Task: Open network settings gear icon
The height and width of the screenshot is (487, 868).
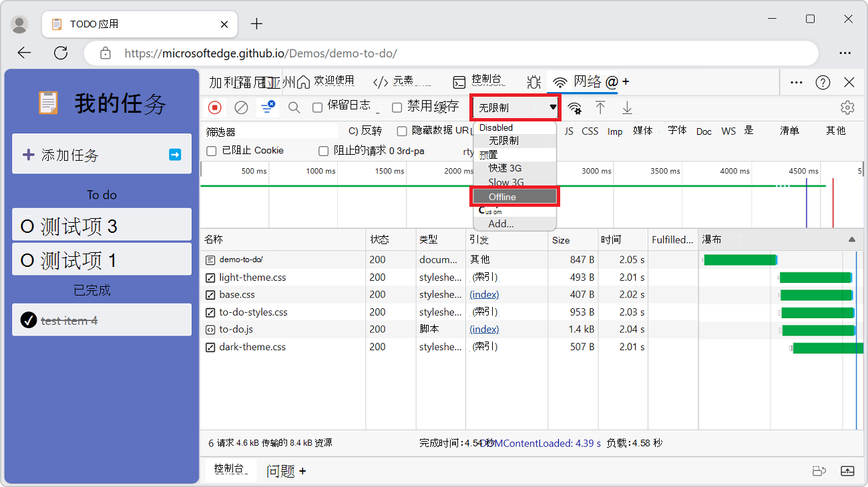Action: pos(847,107)
